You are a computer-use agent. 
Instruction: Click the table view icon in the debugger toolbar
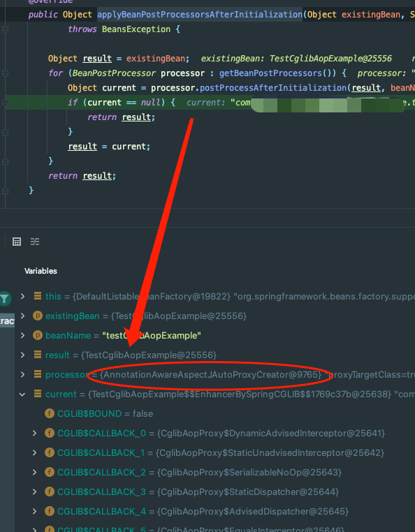(x=17, y=242)
